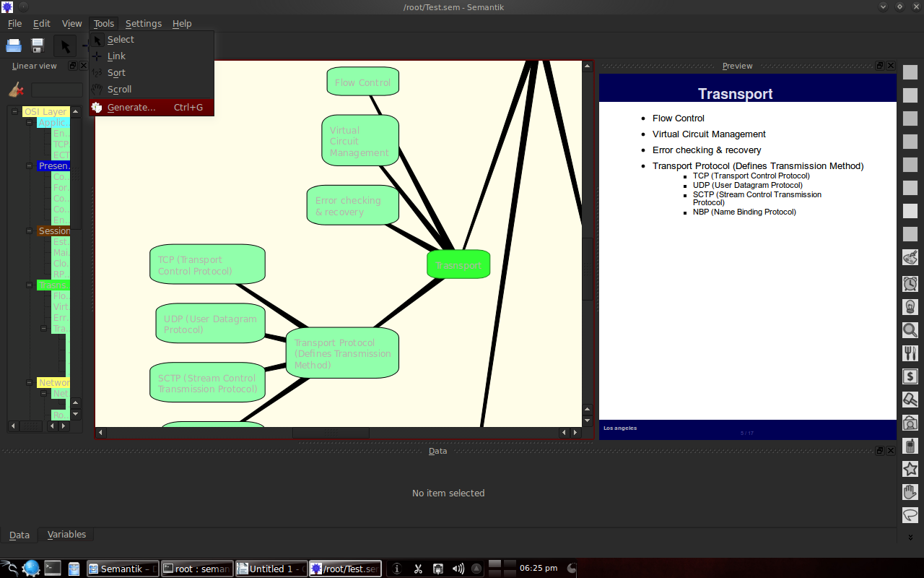Run Generate from the open Tools menu

[x=132, y=107]
